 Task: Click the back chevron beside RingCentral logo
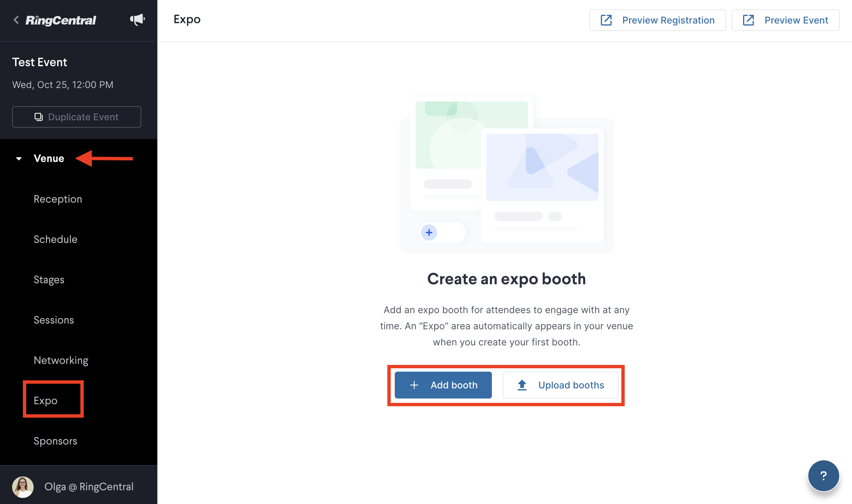16,20
